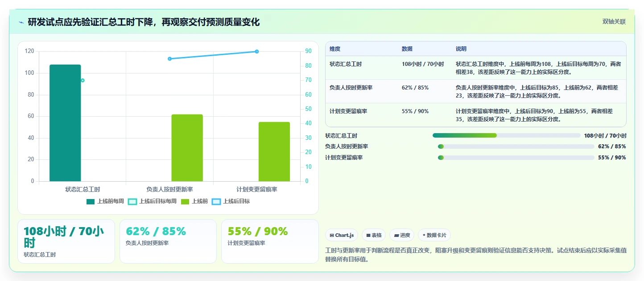Click the icon inside the Chart.js chip
This screenshot has width=644, height=281.
pyautogui.click(x=332, y=235)
